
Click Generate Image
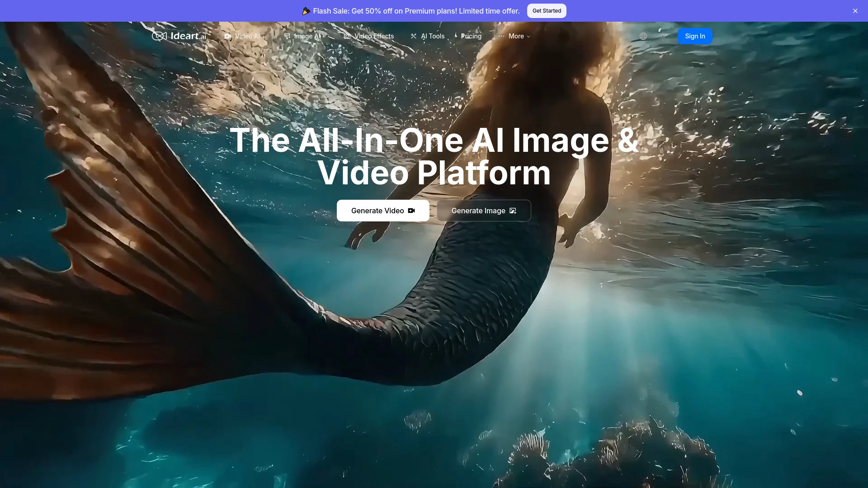coord(483,211)
